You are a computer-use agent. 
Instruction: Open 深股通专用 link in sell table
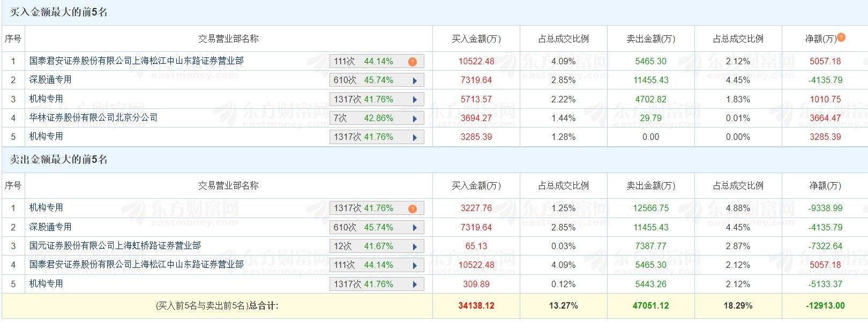pyautogui.click(x=50, y=227)
